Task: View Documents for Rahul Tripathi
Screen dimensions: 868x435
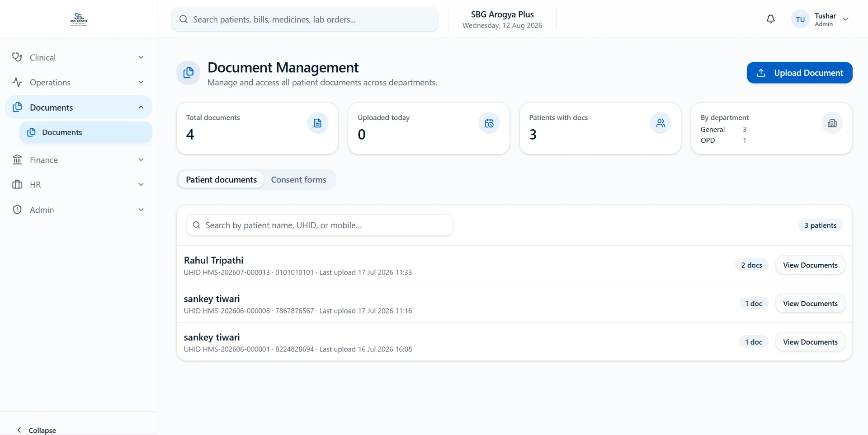Action: point(810,265)
